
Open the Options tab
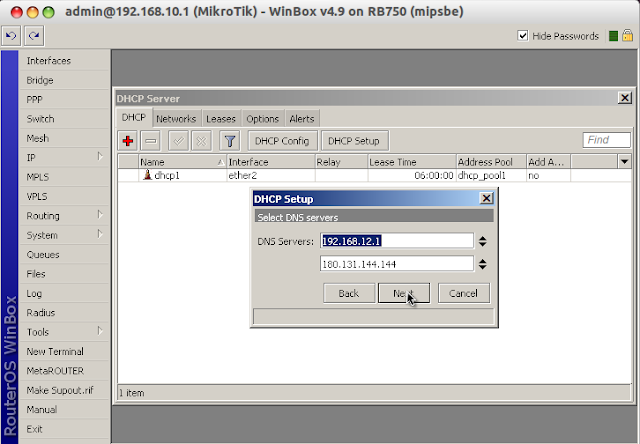coord(262,119)
